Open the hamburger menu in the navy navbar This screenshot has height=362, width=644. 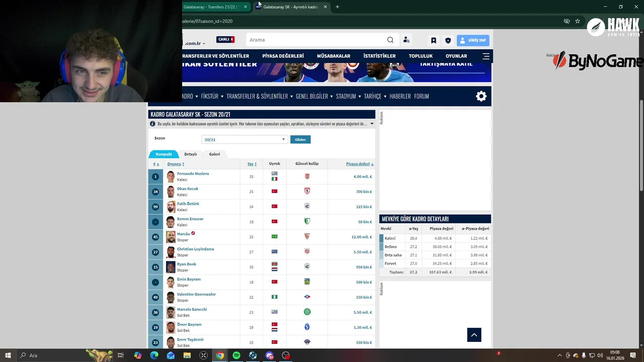486,56
